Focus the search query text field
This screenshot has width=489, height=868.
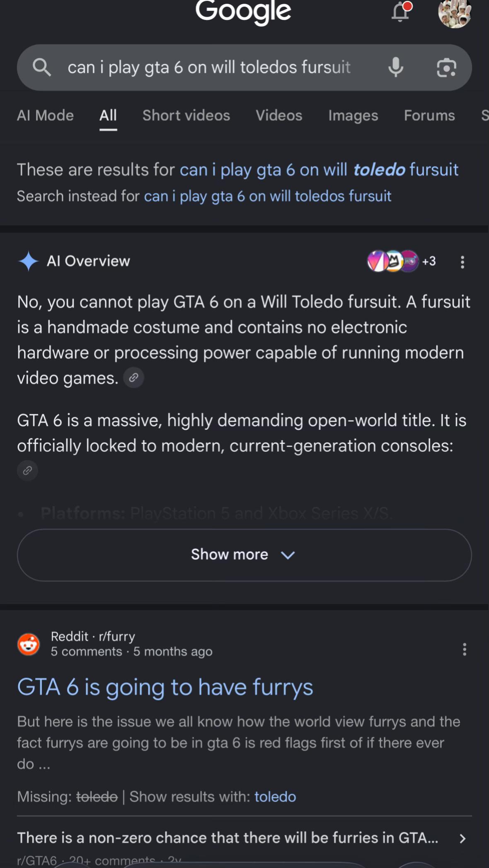point(209,68)
